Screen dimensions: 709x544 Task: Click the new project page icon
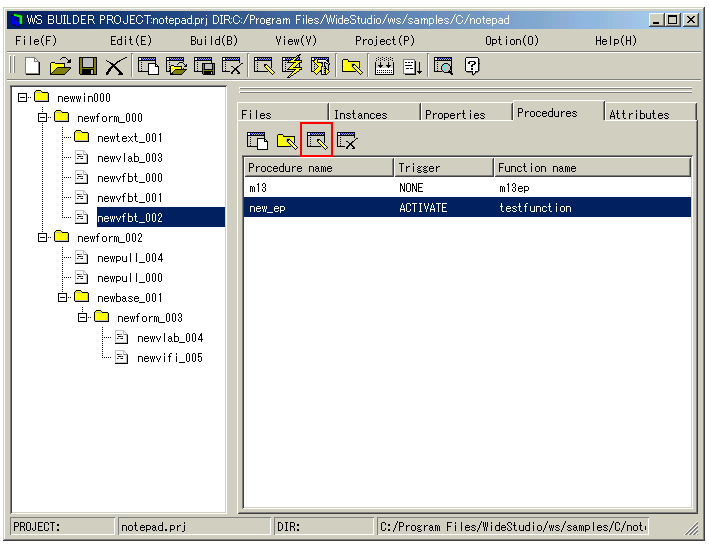33,67
